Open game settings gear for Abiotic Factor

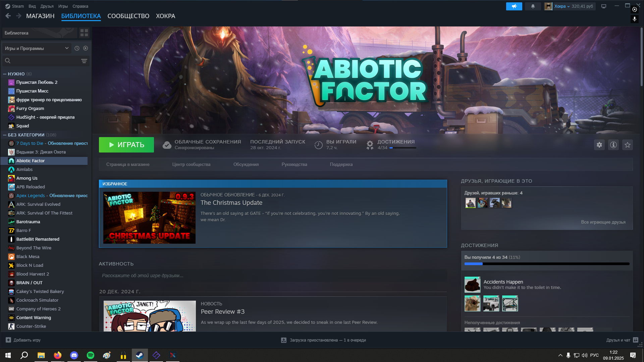[599, 145]
